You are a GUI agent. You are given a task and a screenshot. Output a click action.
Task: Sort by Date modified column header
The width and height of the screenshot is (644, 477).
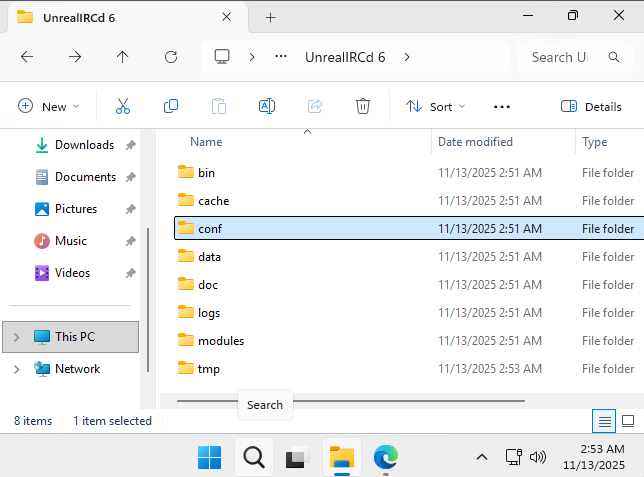pyautogui.click(x=475, y=142)
